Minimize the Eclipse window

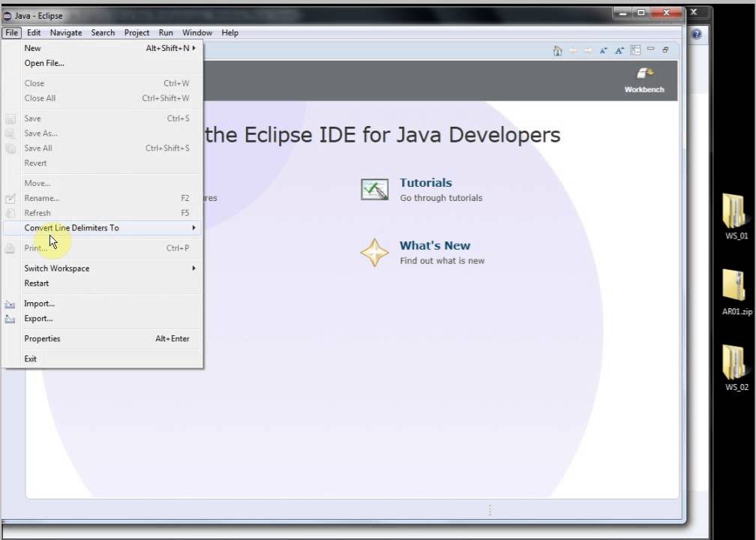tap(623, 13)
